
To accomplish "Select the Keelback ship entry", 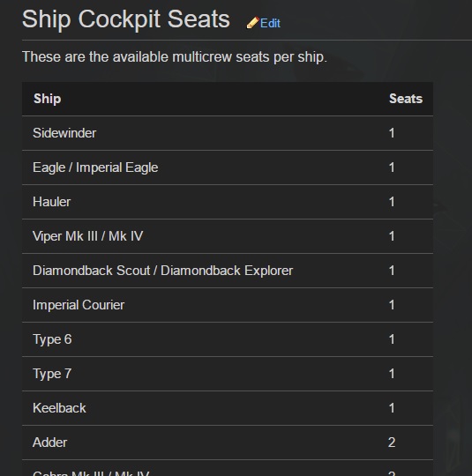I will [59, 408].
